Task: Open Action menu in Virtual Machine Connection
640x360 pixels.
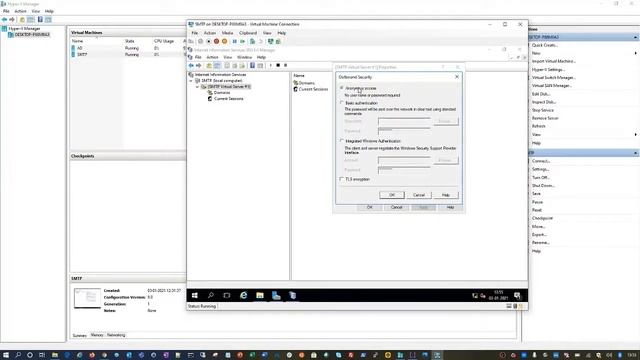Action: click(x=210, y=33)
